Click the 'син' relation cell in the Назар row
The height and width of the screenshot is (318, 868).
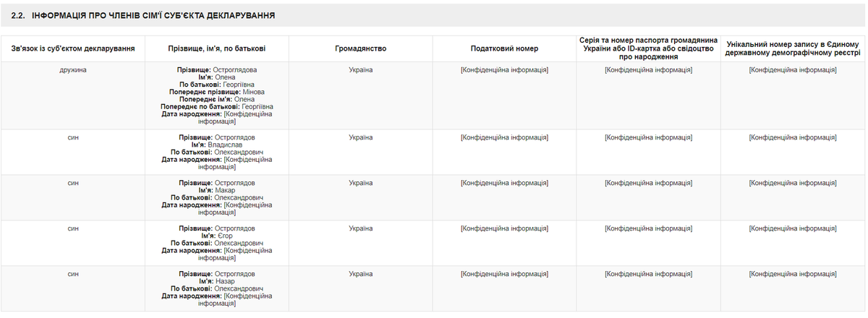72,274
